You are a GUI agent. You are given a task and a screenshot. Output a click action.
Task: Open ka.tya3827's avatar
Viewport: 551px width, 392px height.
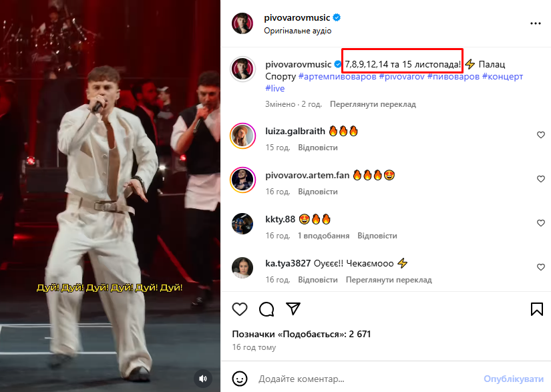242,267
